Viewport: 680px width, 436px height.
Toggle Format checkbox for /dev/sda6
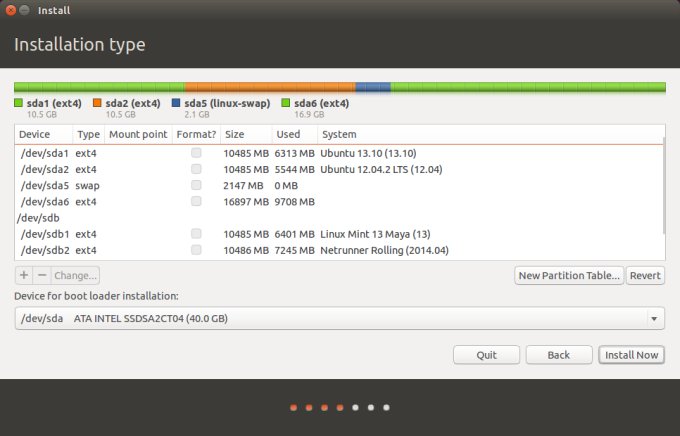tap(196, 201)
